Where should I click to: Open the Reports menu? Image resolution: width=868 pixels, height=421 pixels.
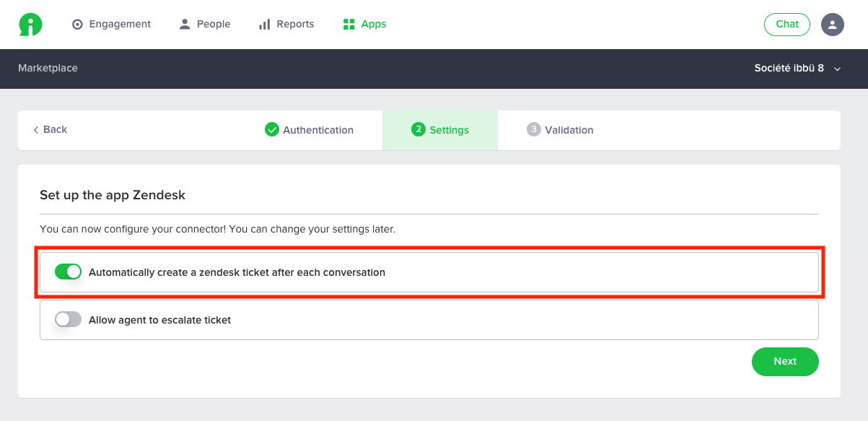click(x=286, y=25)
